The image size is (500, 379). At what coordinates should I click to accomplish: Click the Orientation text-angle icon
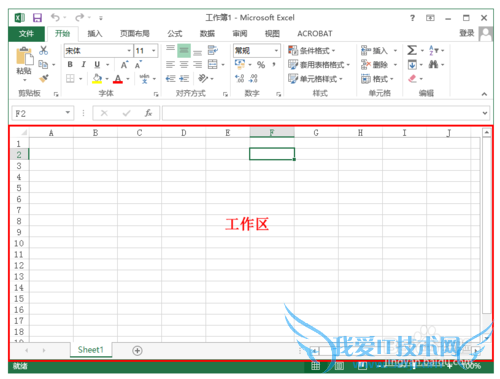click(203, 78)
